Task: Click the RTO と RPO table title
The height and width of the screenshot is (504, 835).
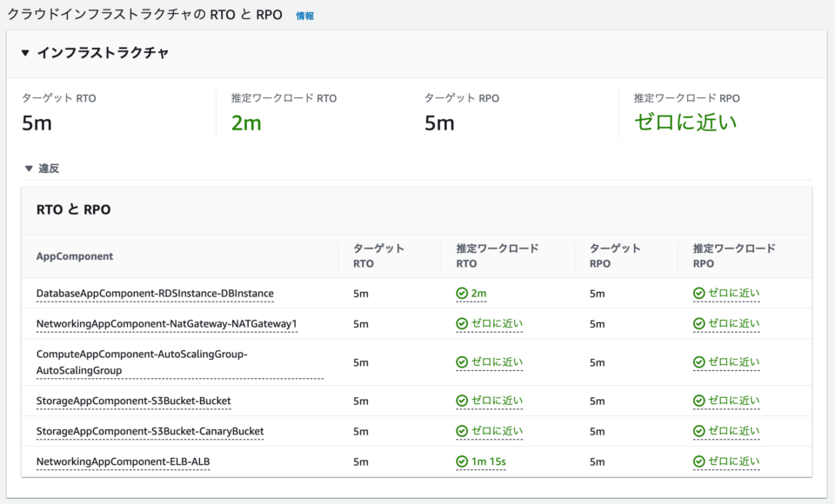Action: click(x=73, y=209)
